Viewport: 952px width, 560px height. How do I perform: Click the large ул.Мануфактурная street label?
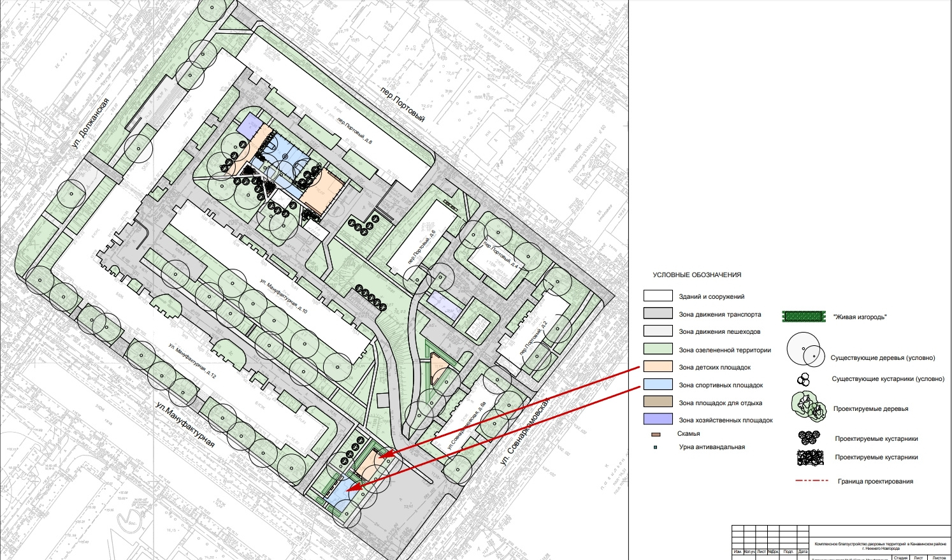185,425
